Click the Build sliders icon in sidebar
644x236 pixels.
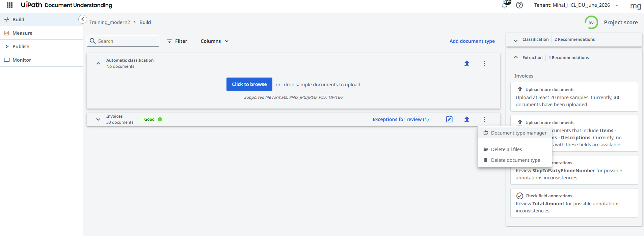7,20
